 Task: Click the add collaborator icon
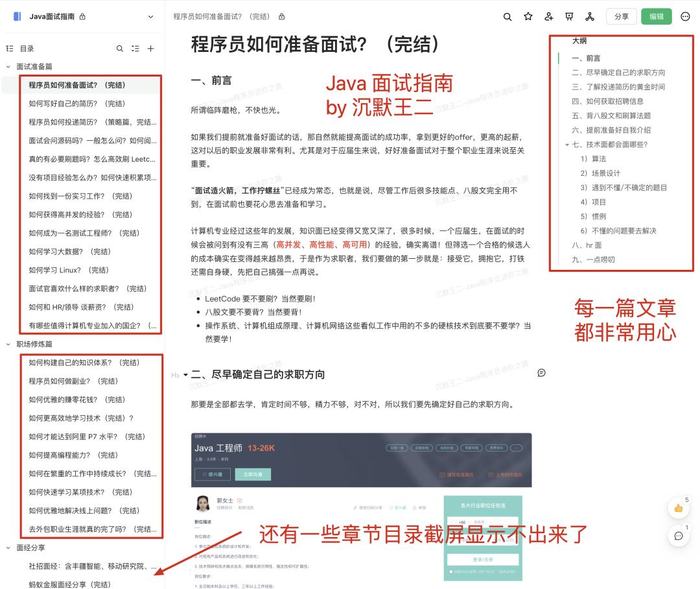pos(549,17)
